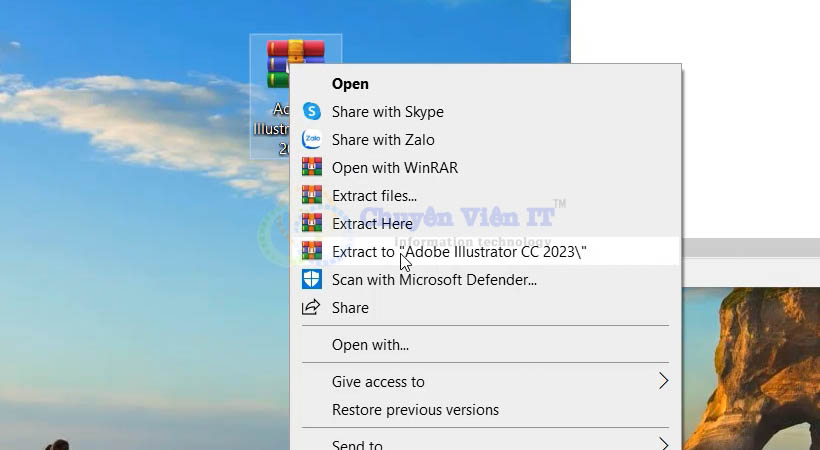The image size is (820, 450).
Task: Click the Share arrow icon
Action: tap(312, 308)
